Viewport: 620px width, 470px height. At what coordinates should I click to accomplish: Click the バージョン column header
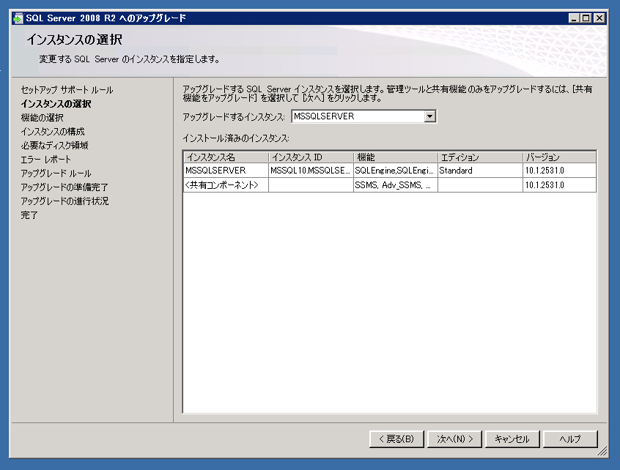[x=560, y=157]
